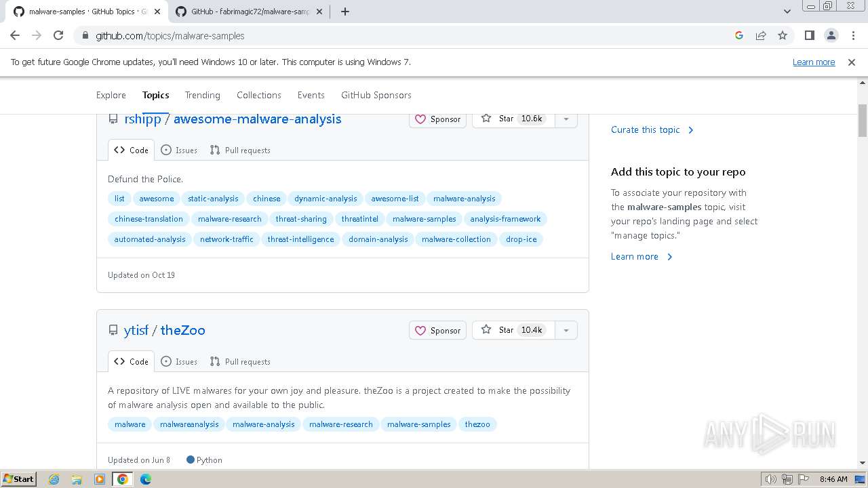This screenshot has height=488, width=868.
Task: Close the malware-samples GitHub Topics tab
Action: (157, 12)
